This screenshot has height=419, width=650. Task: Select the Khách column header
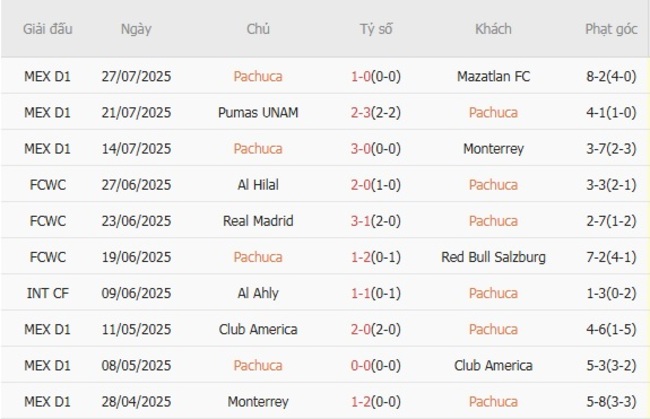tap(493, 29)
